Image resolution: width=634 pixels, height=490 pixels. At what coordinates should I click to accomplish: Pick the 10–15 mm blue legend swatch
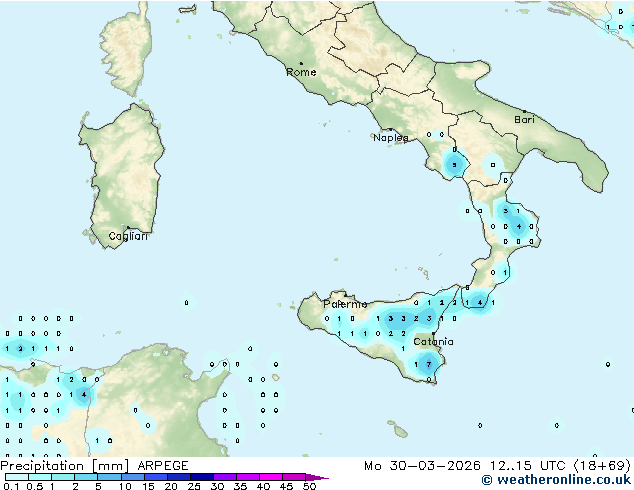click(133, 477)
